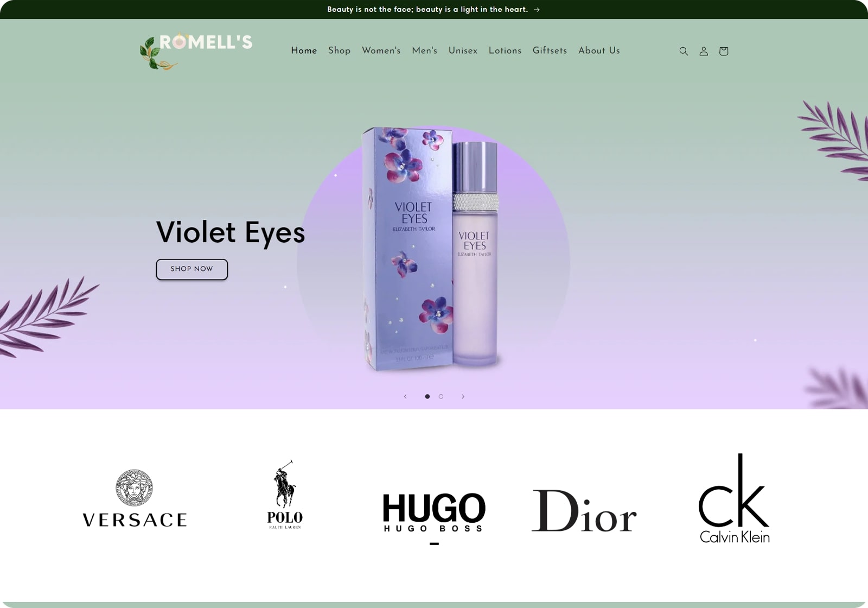868x608 pixels.
Task: Click the Romell's logo
Action: [196, 52]
